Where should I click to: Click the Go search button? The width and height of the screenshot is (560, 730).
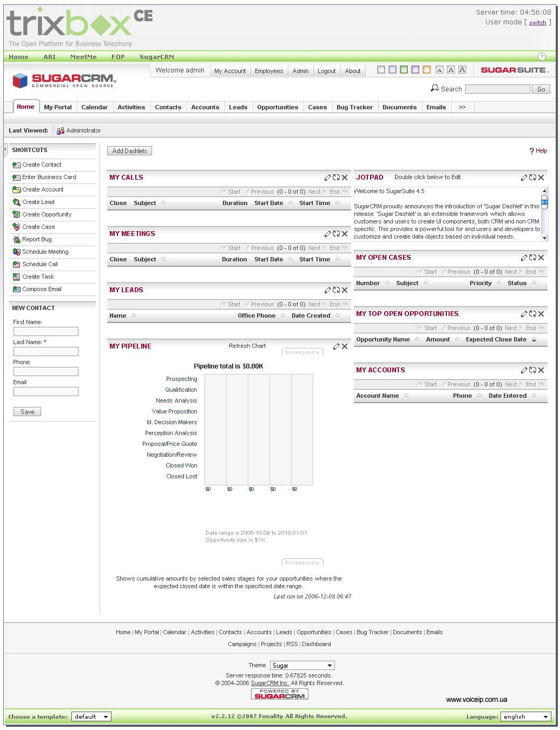click(541, 89)
